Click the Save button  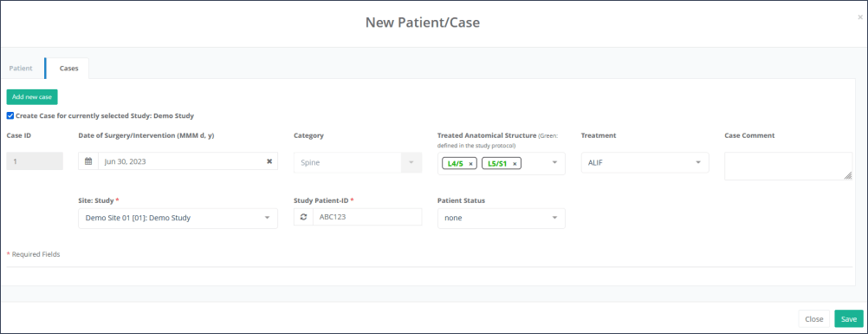tap(849, 319)
